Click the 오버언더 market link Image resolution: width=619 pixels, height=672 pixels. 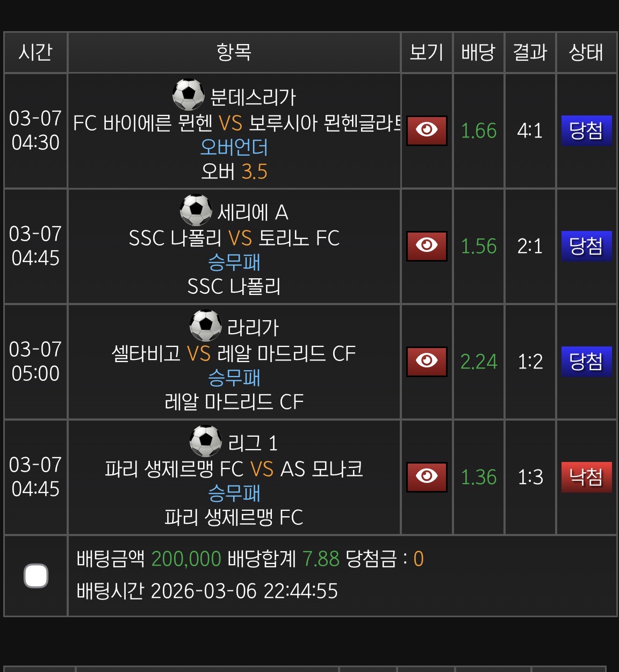coord(234,147)
